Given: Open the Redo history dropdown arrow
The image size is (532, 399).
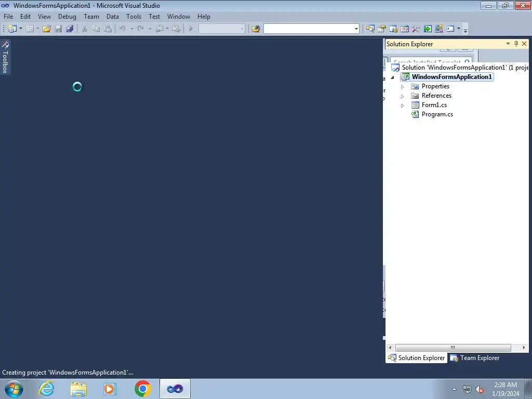Looking at the screenshot, I should [x=150, y=29].
